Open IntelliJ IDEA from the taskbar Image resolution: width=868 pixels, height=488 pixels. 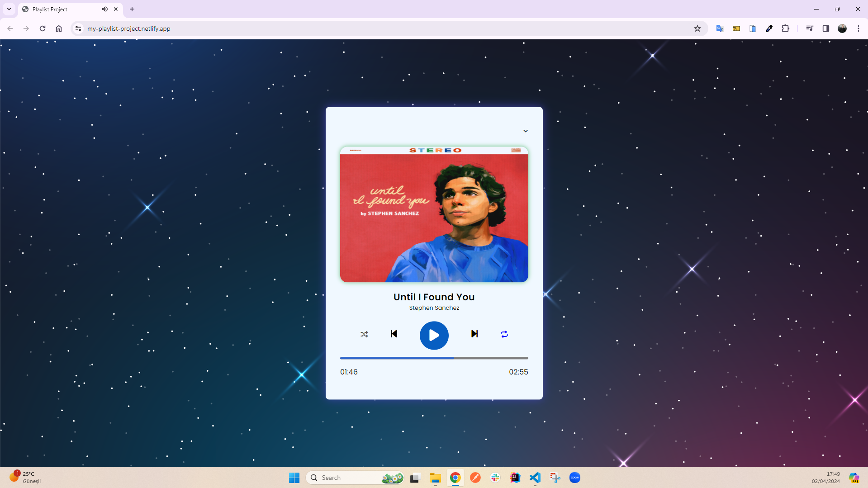click(515, 478)
